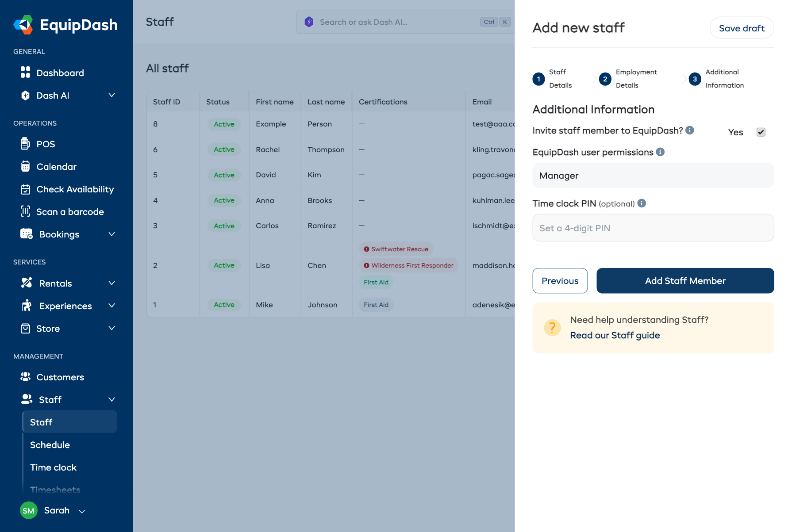Expand the Store submenu chevron
792x532 pixels.
[112, 328]
